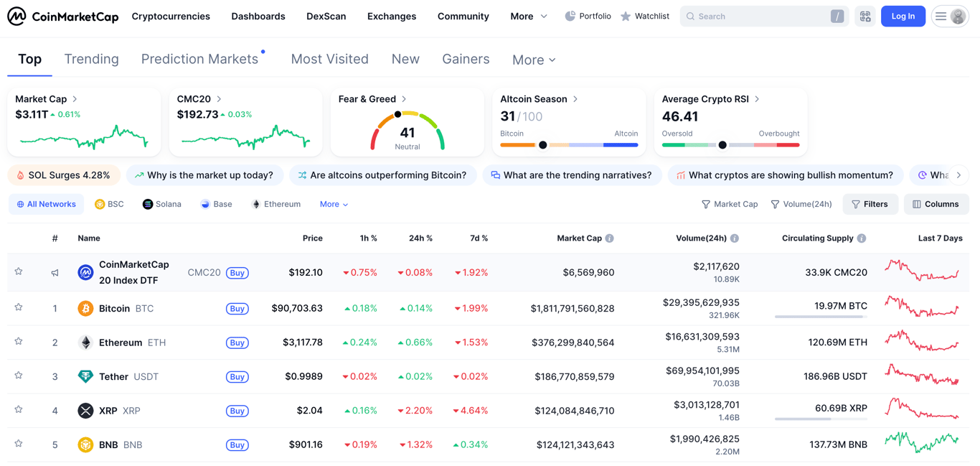This screenshot has width=980, height=466.
Task: Click the Tether coin logo
Action: coord(85,376)
